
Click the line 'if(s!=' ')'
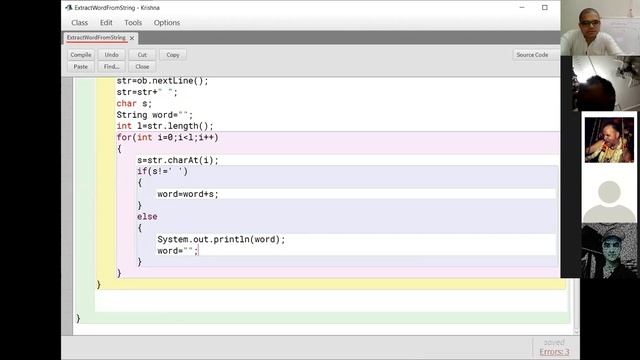(x=162, y=171)
